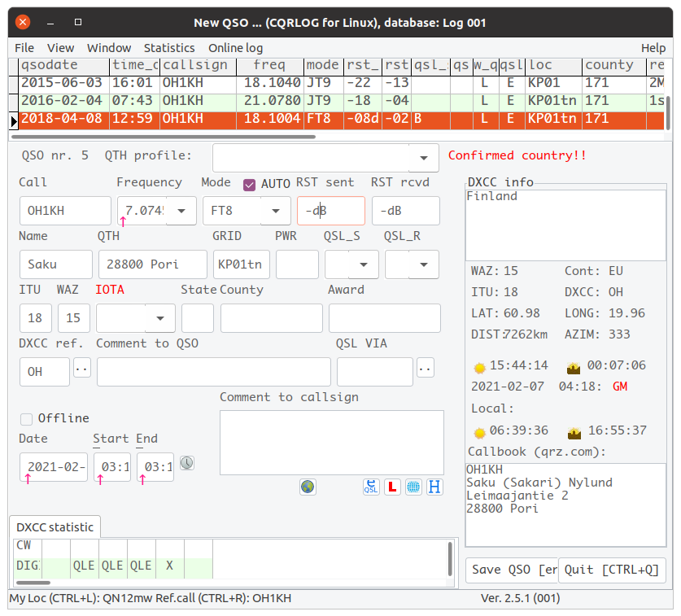Expand the IOTA dropdown
Screen dimensions: 681x616
click(x=160, y=318)
